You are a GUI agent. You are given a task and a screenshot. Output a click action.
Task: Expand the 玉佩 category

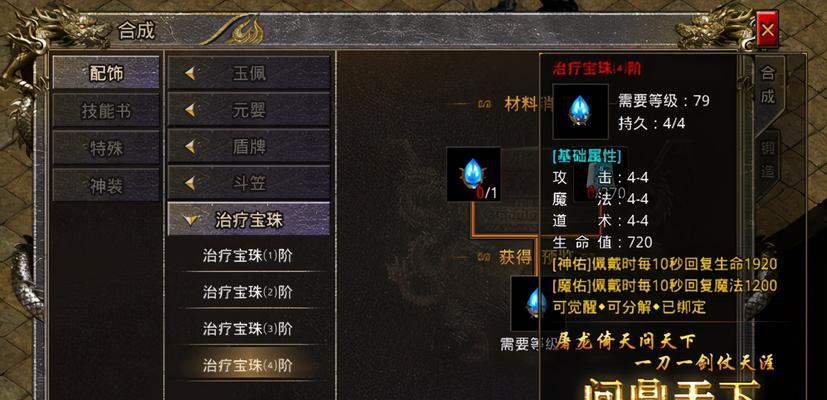(249, 73)
